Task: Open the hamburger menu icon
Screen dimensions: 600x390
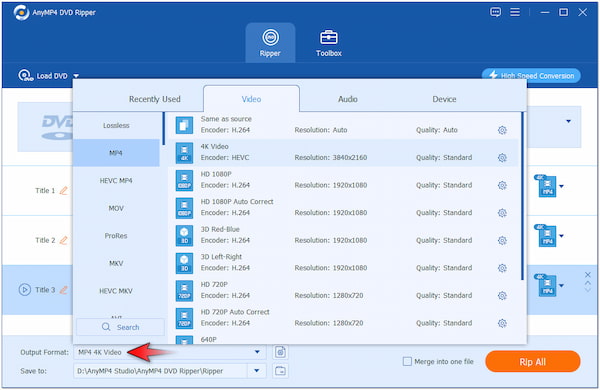Action: pyautogui.click(x=515, y=12)
